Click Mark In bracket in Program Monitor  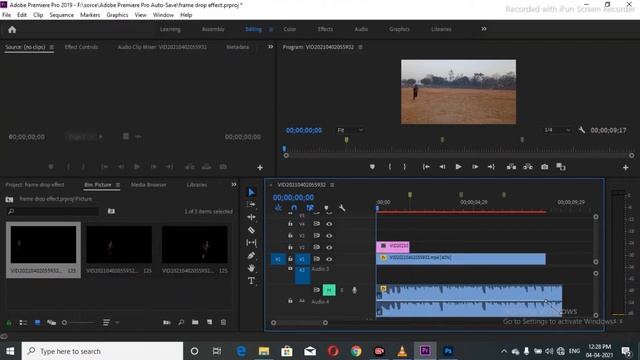[390, 167]
